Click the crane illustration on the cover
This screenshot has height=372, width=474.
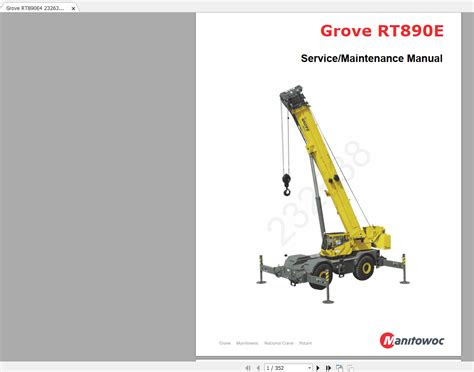[x=333, y=194]
